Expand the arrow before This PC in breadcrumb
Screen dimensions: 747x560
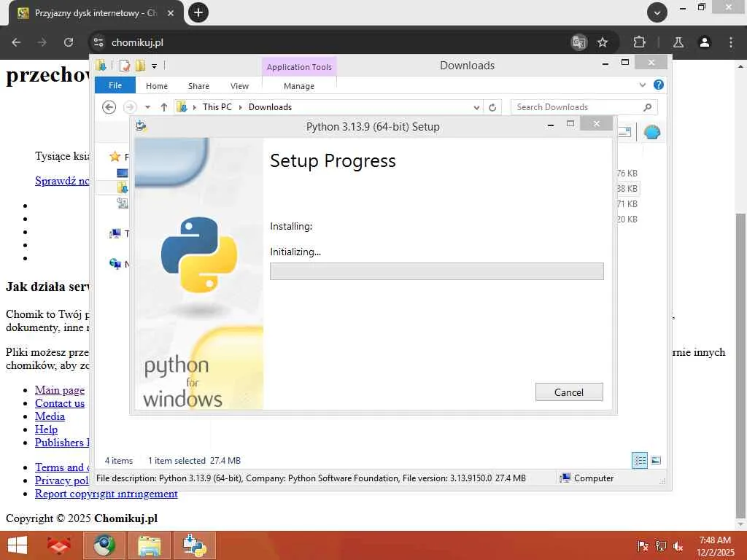[x=194, y=107]
